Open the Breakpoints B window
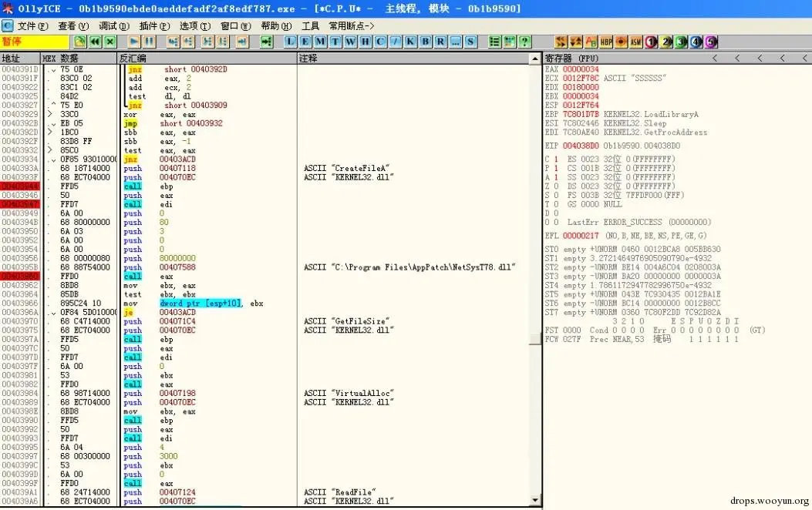 pos(426,42)
